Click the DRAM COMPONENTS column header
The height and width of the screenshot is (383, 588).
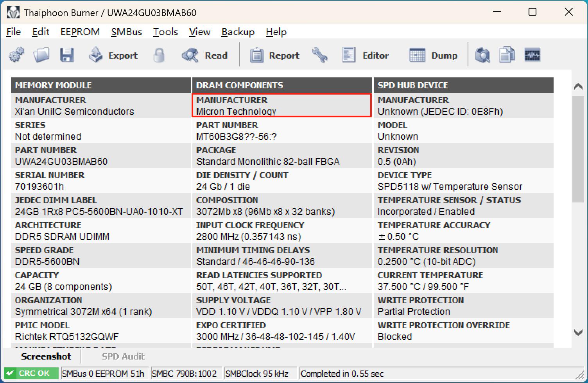(282, 85)
